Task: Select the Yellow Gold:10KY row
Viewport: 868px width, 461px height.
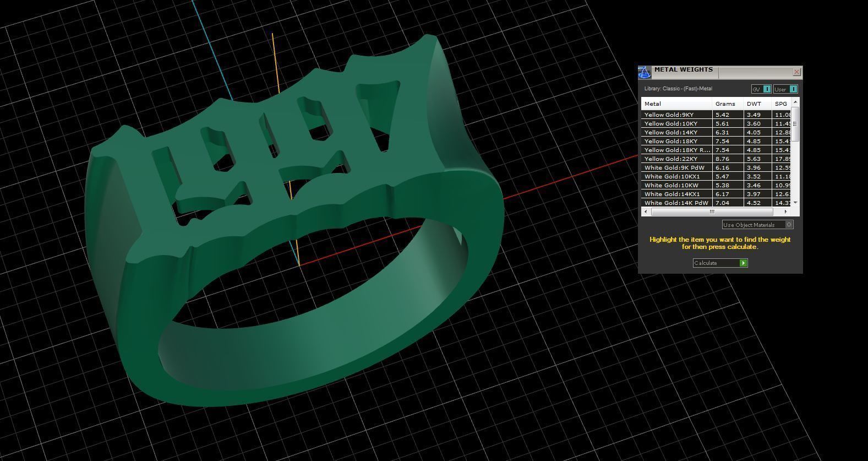Action: (717, 123)
